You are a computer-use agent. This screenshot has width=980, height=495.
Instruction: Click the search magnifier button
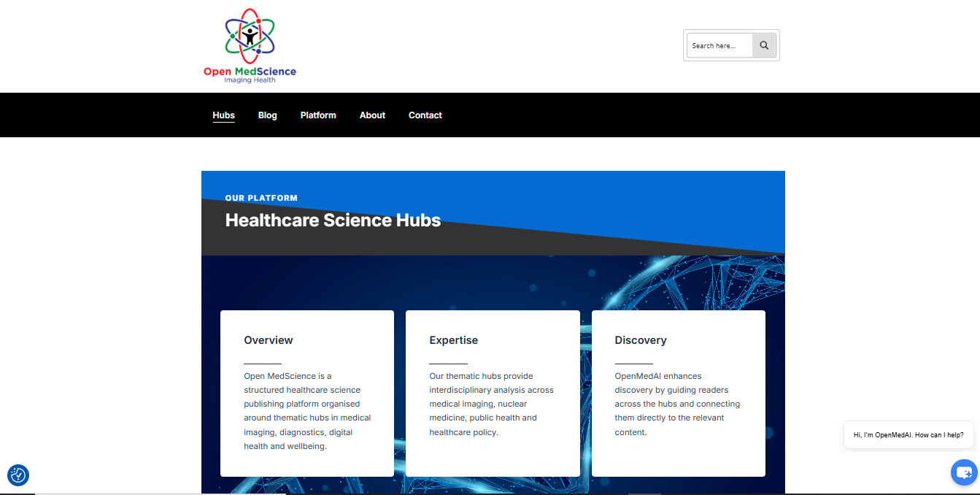point(764,45)
